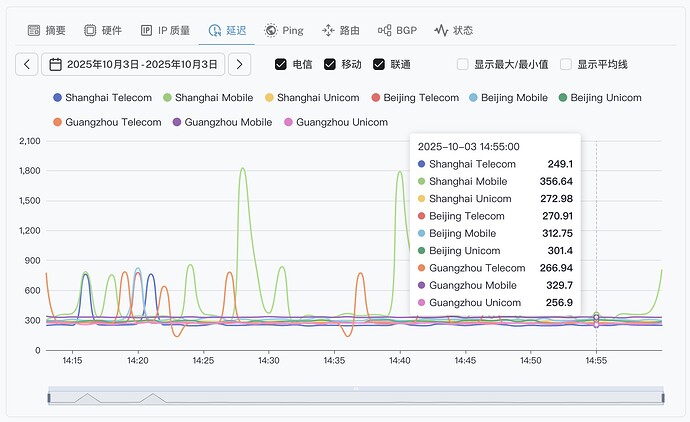690x422 pixels.
Task: Toggle Shanghai Telecom legend series
Action: click(102, 98)
